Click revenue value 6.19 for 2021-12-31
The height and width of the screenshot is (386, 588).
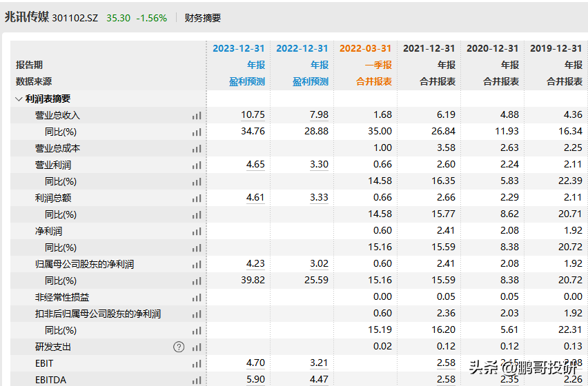click(446, 114)
